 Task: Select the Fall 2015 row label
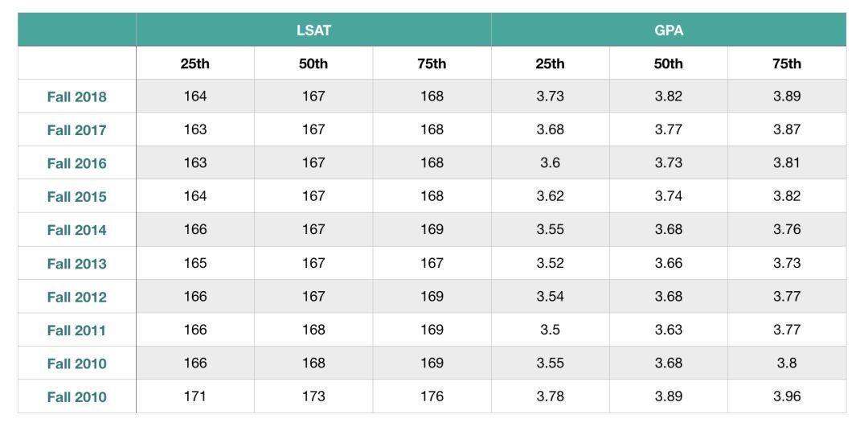tap(76, 196)
